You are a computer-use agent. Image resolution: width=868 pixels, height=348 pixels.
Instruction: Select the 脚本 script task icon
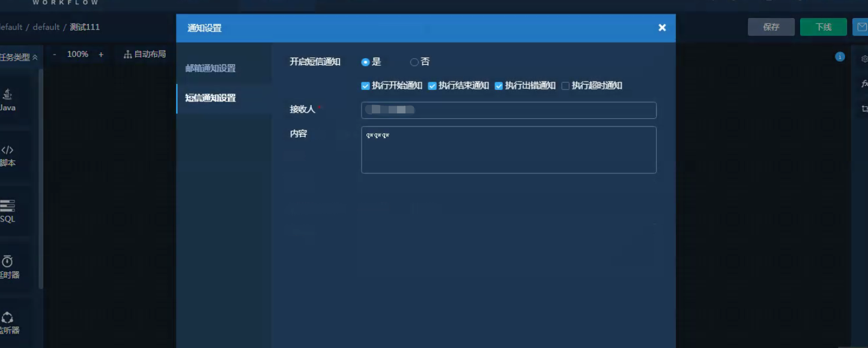pos(7,150)
